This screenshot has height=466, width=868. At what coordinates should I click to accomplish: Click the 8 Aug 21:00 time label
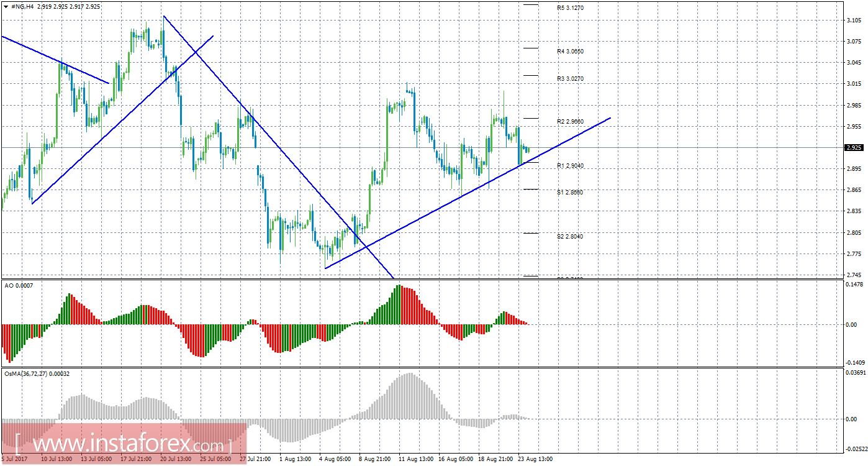tap(374, 459)
